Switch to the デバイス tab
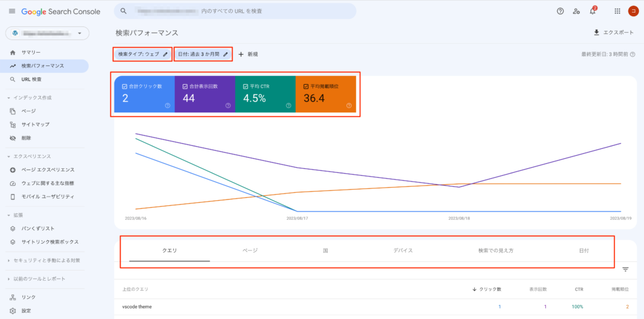Viewport: 644px width, 319px height. coord(403,251)
